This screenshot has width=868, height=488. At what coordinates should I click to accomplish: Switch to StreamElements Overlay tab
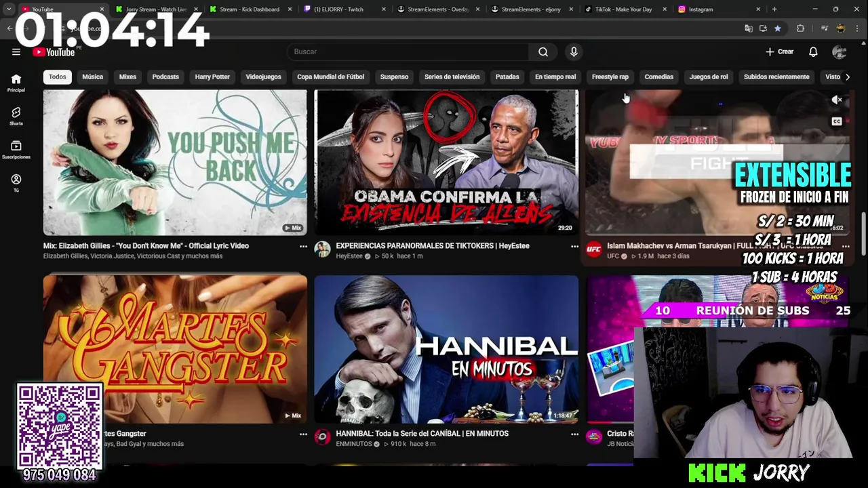tap(438, 9)
